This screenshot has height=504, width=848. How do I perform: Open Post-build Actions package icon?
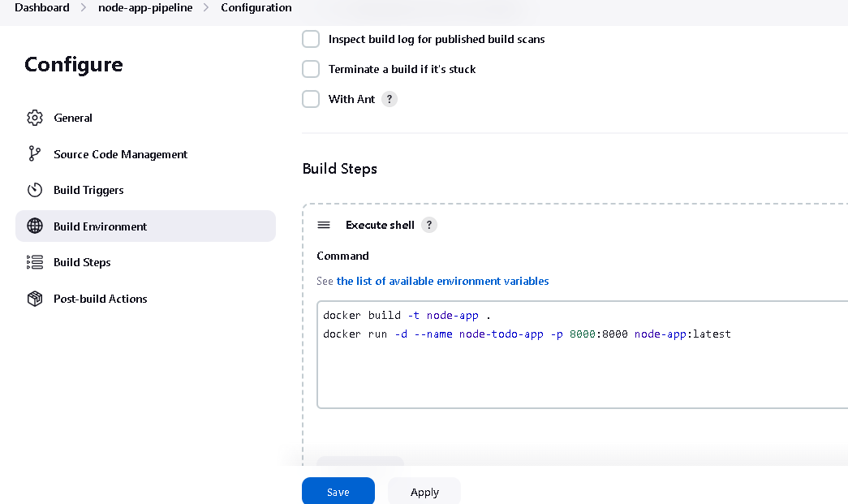(x=35, y=299)
